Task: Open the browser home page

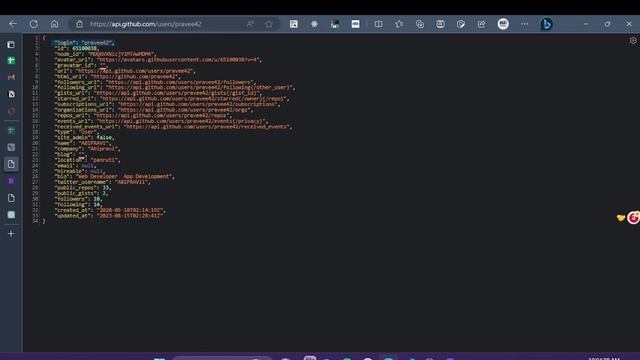Action: (x=54, y=24)
